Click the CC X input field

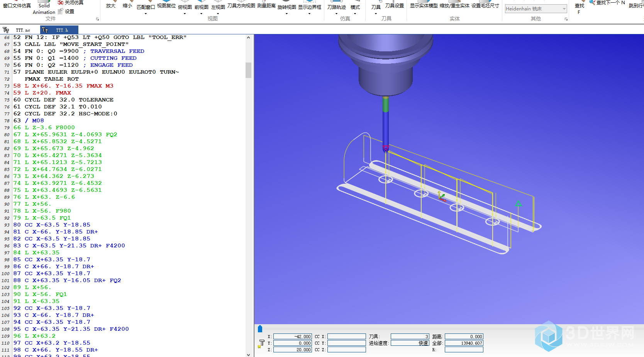tap(347, 337)
